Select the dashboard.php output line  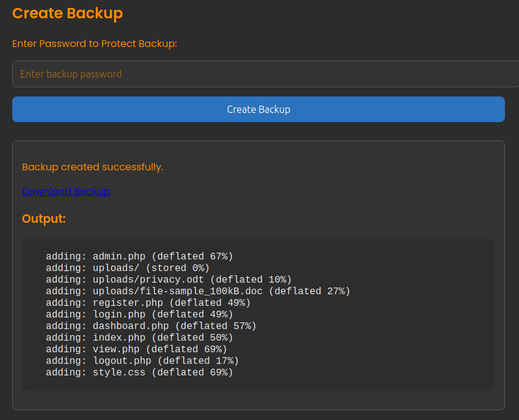(x=151, y=326)
